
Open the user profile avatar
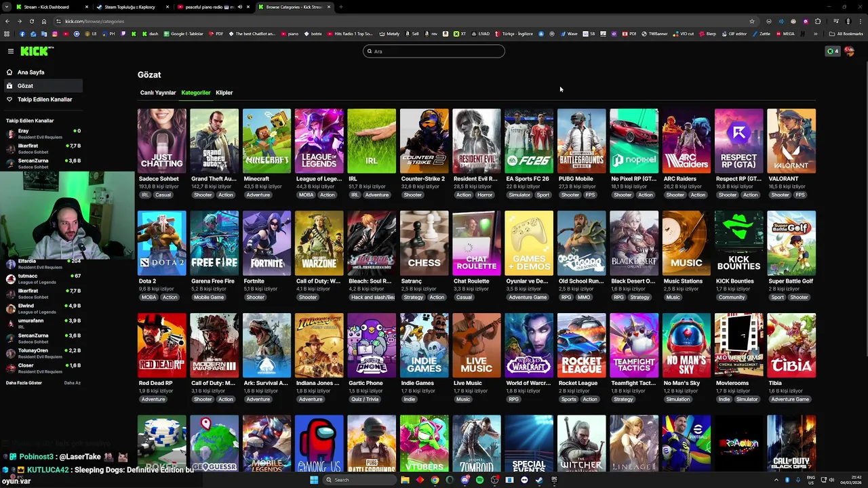click(849, 51)
